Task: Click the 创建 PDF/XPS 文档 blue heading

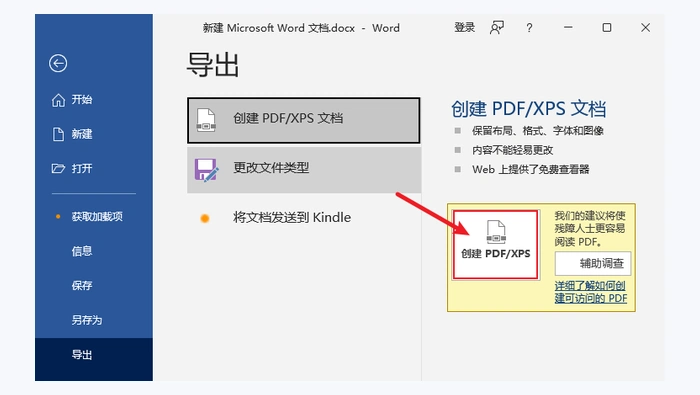Action: 529,109
